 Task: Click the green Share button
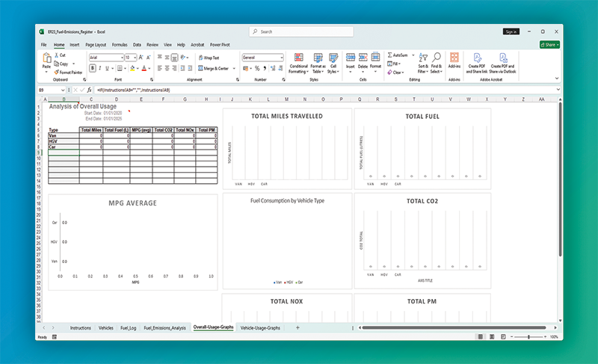point(549,45)
